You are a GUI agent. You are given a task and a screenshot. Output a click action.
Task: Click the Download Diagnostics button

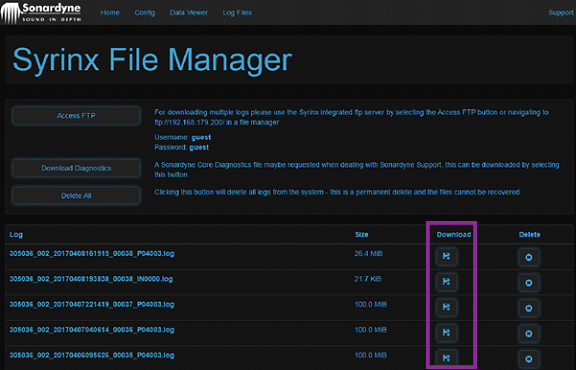pyautogui.click(x=76, y=168)
